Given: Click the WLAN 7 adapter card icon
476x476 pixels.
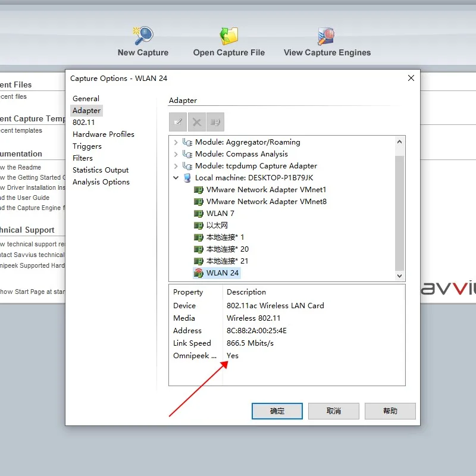Looking at the screenshot, I should pyautogui.click(x=199, y=214).
